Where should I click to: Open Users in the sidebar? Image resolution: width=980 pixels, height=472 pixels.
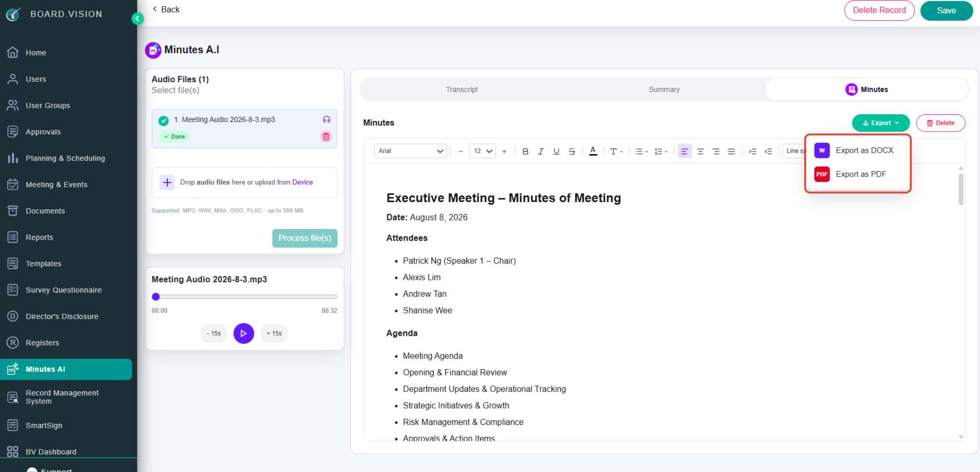36,79
